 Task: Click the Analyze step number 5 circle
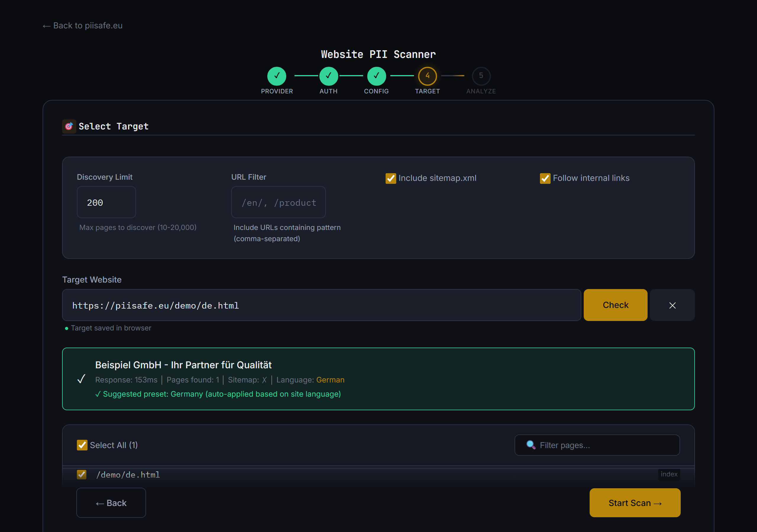click(x=481, y=76)
